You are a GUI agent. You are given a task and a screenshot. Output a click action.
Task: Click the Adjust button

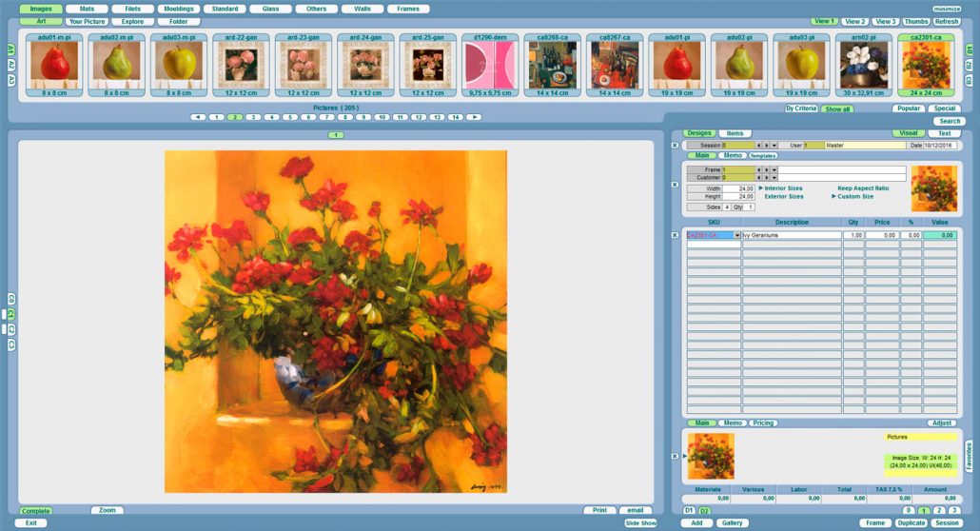pyautogui.click(x=942, y=423)
